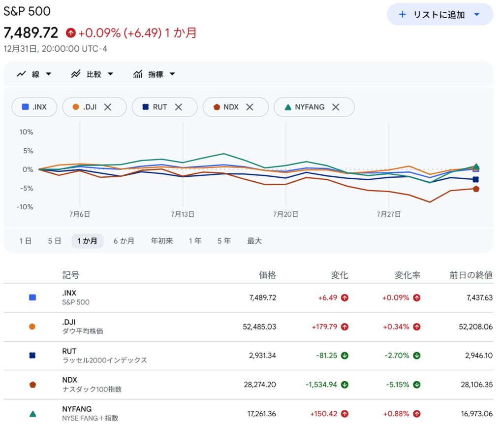
Task: Click the previous close 16,973.06 value
Action: coord(476,414)
